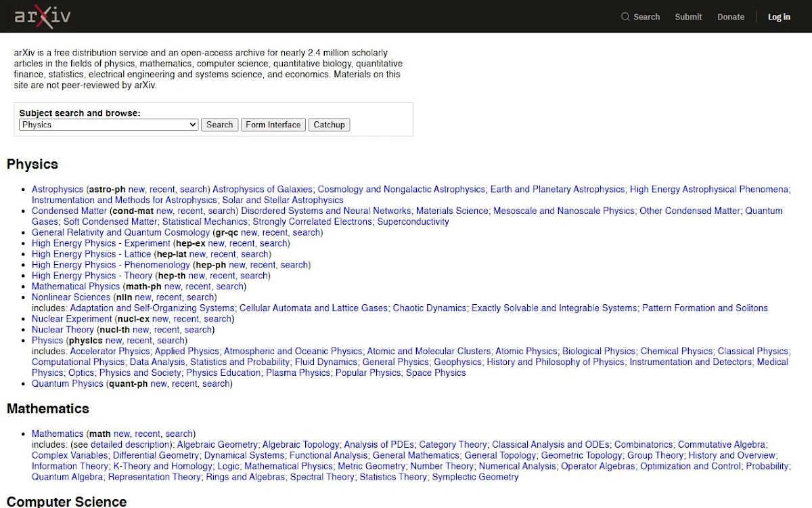Open the Condensed Matter archive link
The width and height of the screenshot is (812, 508).
pos(69,211)
